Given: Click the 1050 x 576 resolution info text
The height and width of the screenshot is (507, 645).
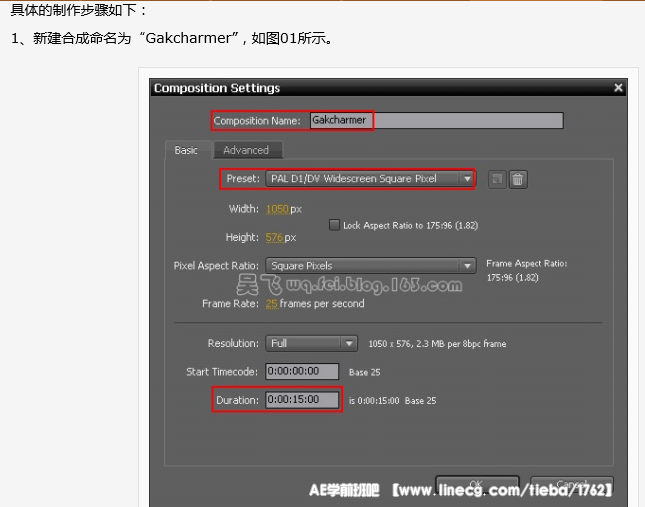Looking at the screenshot, I should click(x=437, y=344).
